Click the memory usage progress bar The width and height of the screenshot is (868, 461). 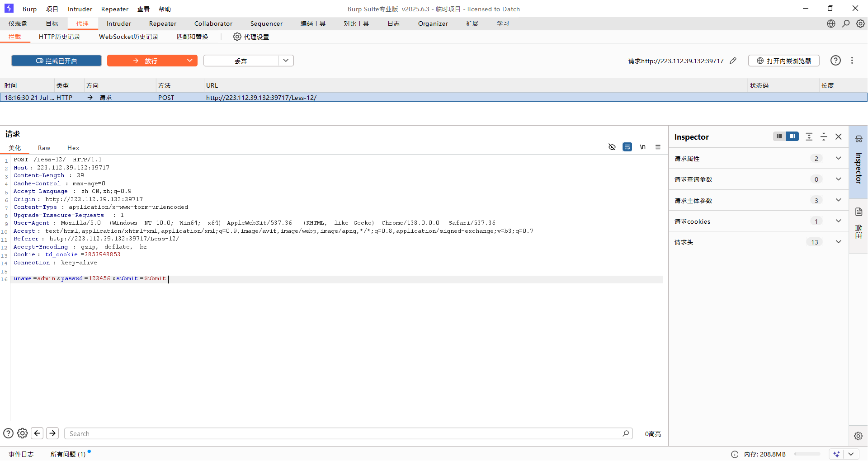[x=807, y=454]
